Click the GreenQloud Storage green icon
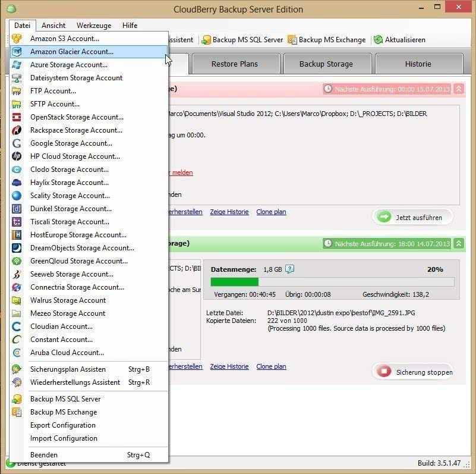This screenshot has height=474, width=476. point(17,260)
